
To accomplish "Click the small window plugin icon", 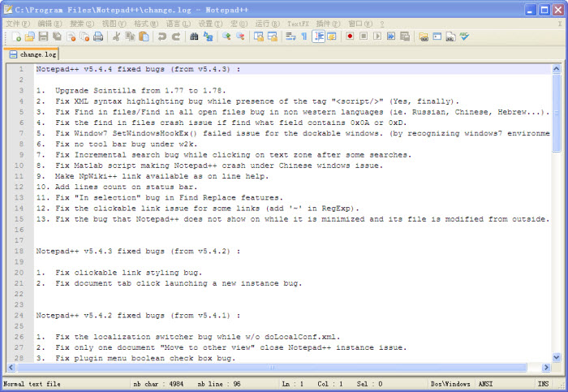I will pos(437,37).
